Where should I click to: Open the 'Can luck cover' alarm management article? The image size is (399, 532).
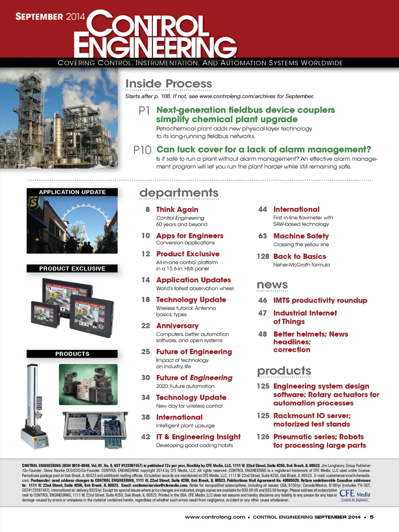tap(263, 150)
